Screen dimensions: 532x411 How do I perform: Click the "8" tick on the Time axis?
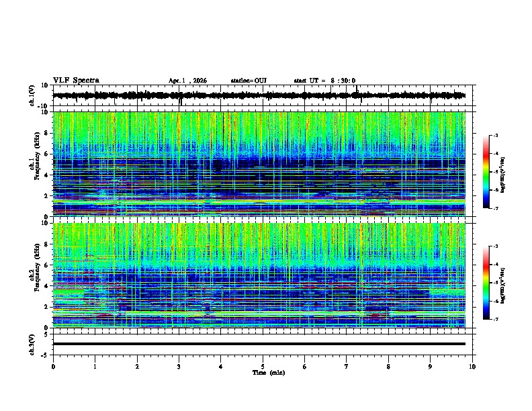pos(388,367)
